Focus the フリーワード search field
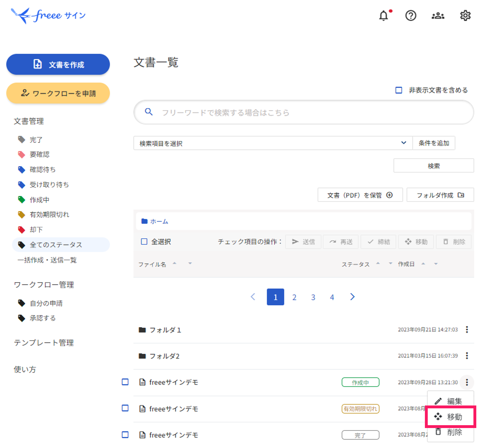This screenshot has width=482, height=448. coord(304,112)
